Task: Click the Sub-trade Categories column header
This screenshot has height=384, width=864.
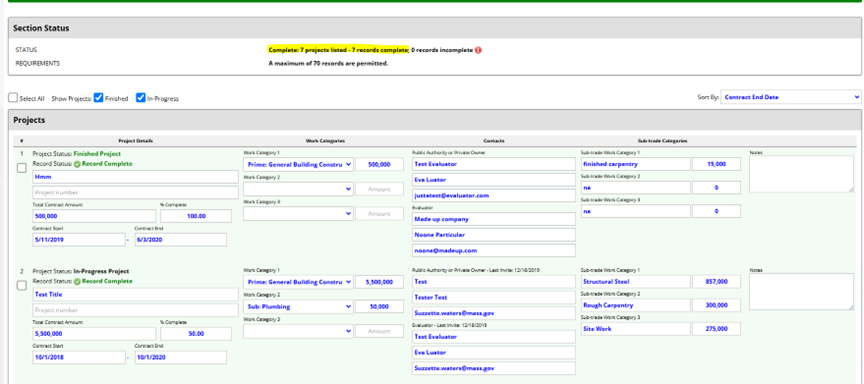Action: pyautogui.click(x=663, y=141)
